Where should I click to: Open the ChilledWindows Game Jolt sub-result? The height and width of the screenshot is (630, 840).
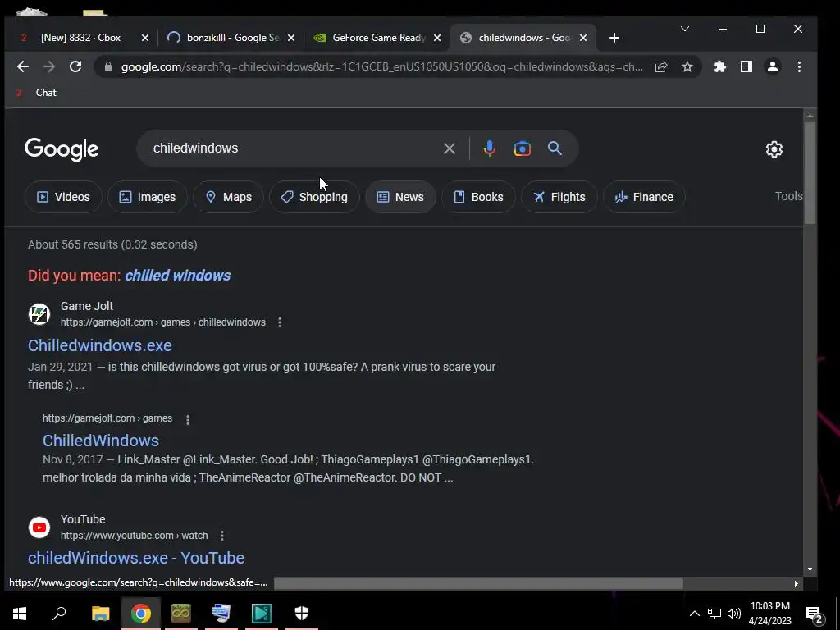pos(101,441)
